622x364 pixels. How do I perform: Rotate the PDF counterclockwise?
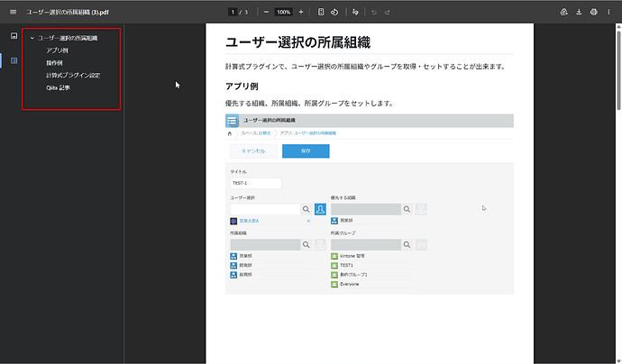[x=334, y=13]
